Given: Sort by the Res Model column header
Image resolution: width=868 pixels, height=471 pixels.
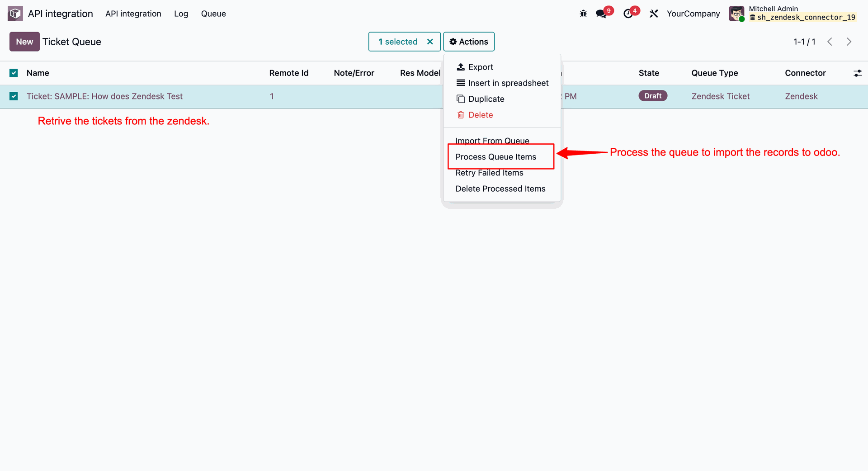Looking at the screenshot, I should (x=420, y=73).
